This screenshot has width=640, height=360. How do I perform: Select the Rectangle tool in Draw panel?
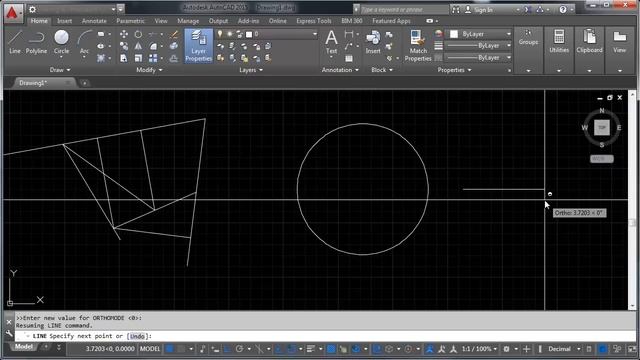coord(101,34)
